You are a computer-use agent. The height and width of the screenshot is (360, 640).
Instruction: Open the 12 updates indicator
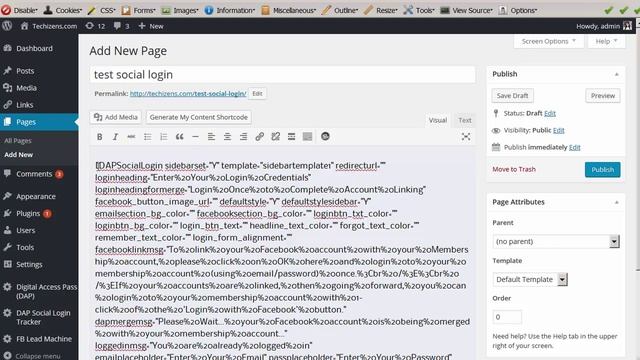pos(95,26)
